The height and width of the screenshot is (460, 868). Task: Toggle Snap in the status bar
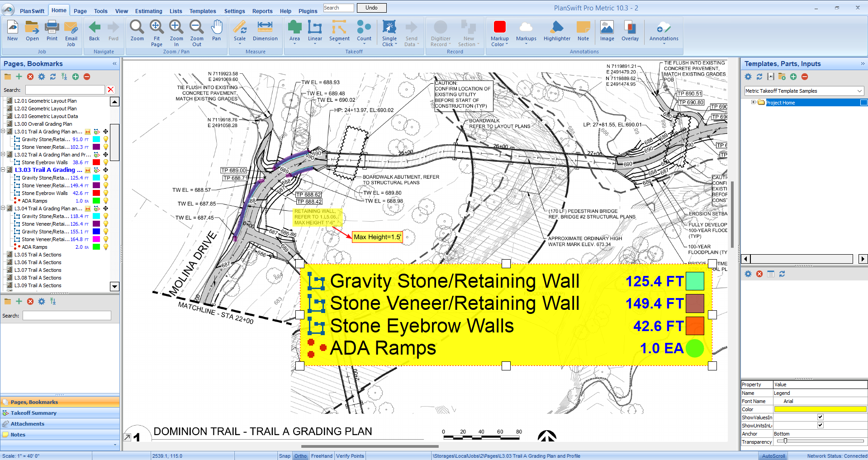point(285,456)
